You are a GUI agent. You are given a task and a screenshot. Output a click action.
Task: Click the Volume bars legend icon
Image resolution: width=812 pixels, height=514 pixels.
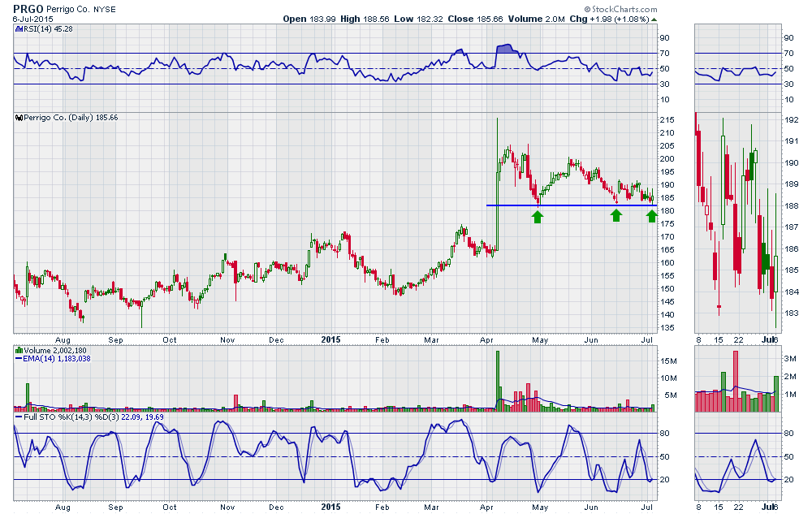tap(18, 349)
